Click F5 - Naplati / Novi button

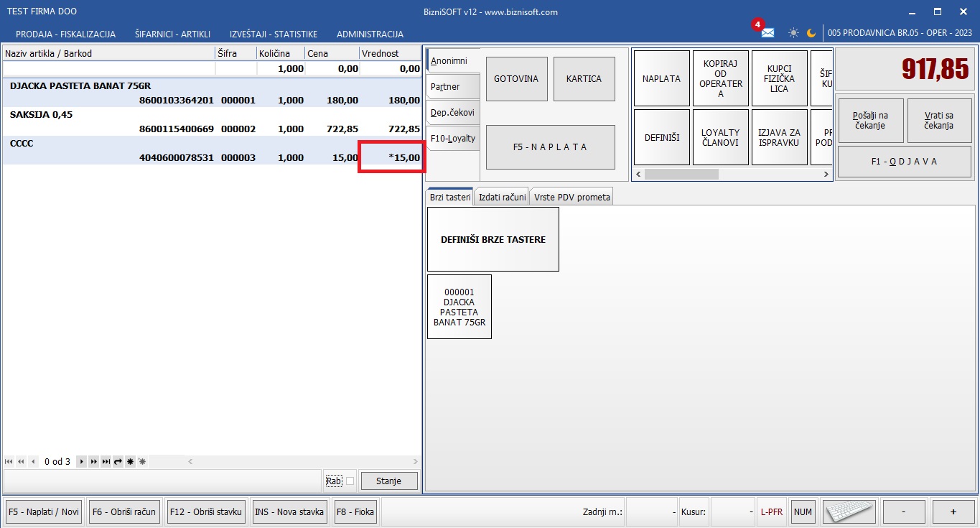click(x=44, y=512)
